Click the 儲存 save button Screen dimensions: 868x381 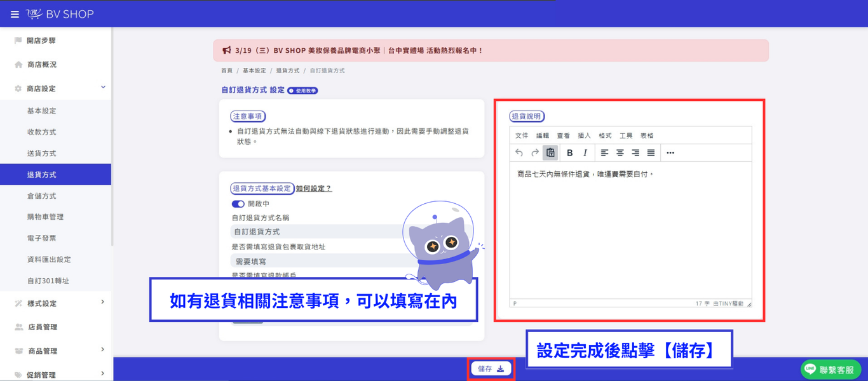pos(491,369)
